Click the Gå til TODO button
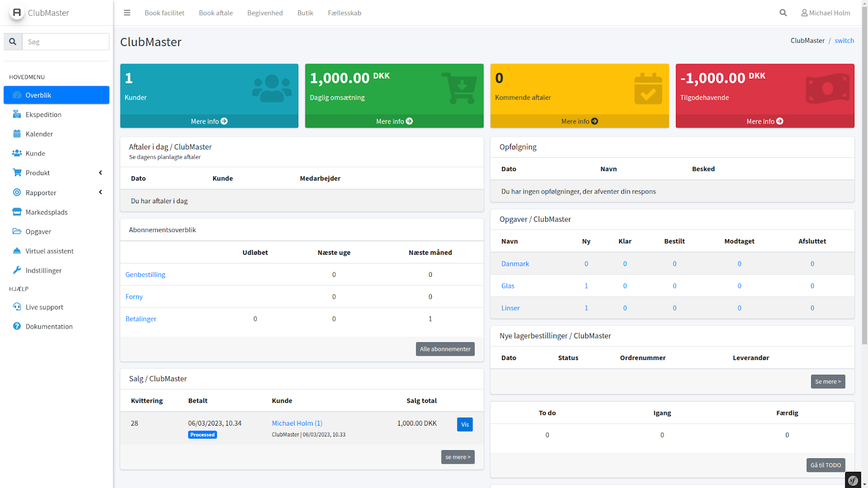 (825, 465)
